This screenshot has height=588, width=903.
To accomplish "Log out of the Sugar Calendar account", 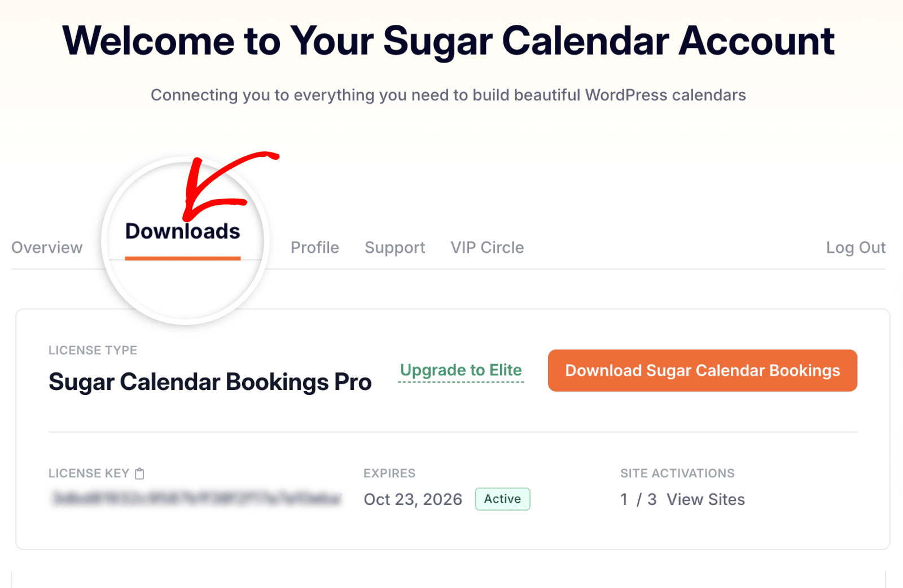I will tap(856, 247).
